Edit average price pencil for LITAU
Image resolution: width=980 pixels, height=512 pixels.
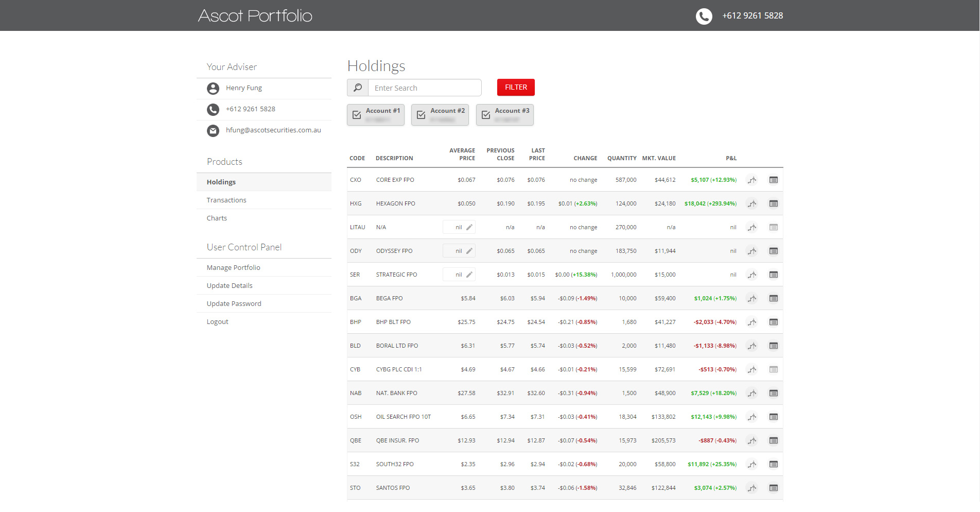[x=469, y=227]
